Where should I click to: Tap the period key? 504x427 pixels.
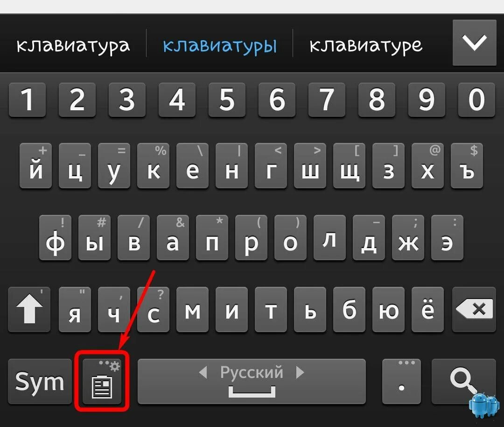[x=401, y=381]
